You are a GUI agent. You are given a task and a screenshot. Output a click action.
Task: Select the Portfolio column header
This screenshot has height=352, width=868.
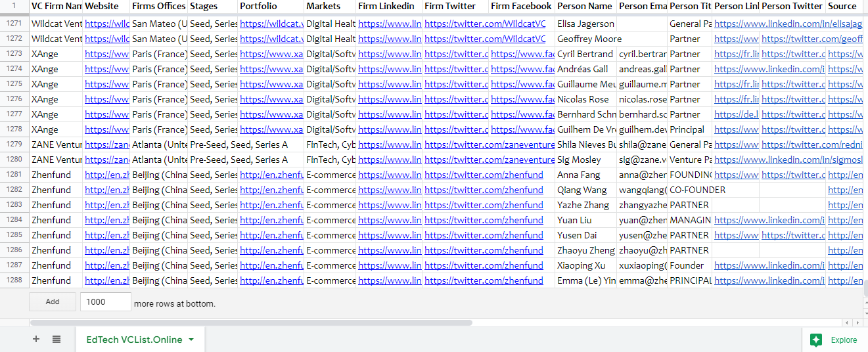(x=271, y=6)
